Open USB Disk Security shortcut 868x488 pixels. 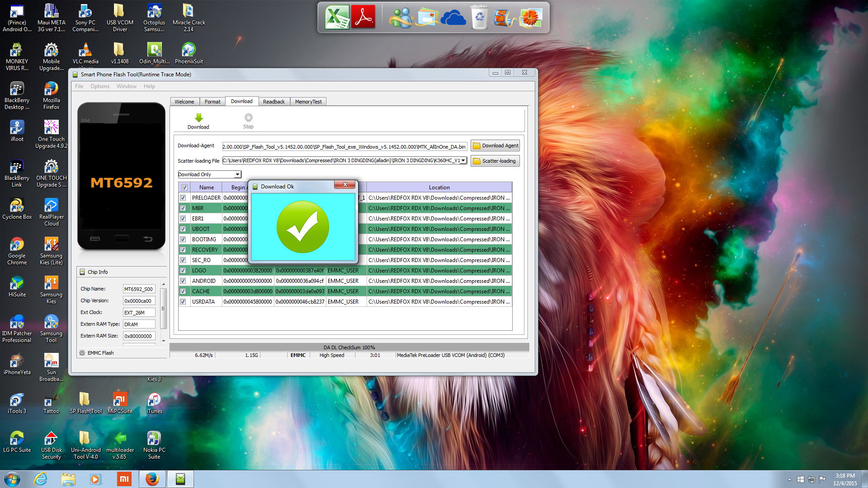tap(51, 445)
